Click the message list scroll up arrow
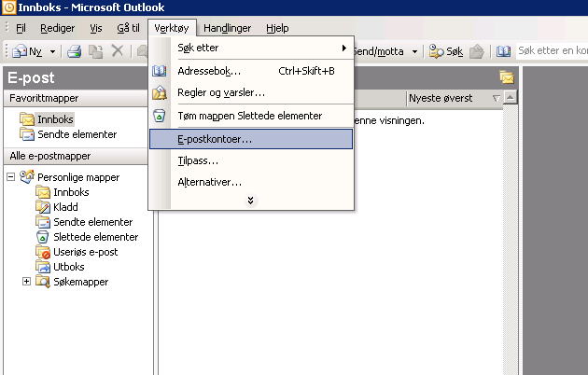The width and height of the screenshot is (588, 375). point(510,98)
